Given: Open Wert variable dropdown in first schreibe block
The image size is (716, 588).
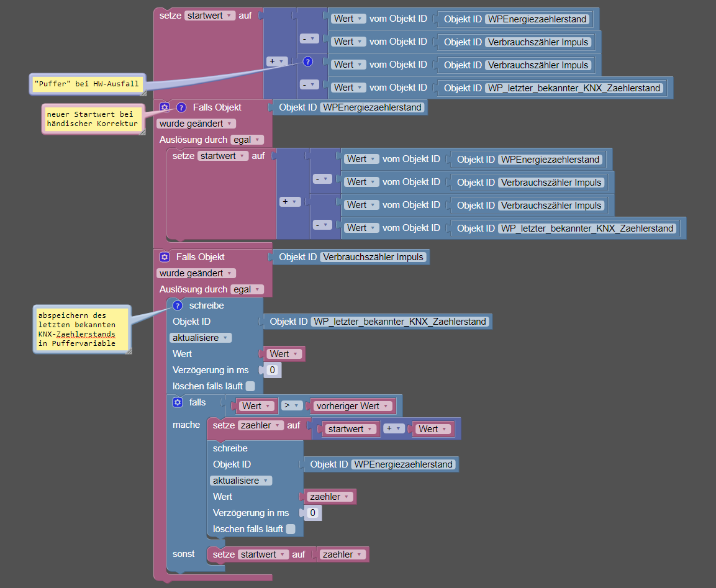Looking at the screenshot, I should pyautogui.click(x=284, y=354).
